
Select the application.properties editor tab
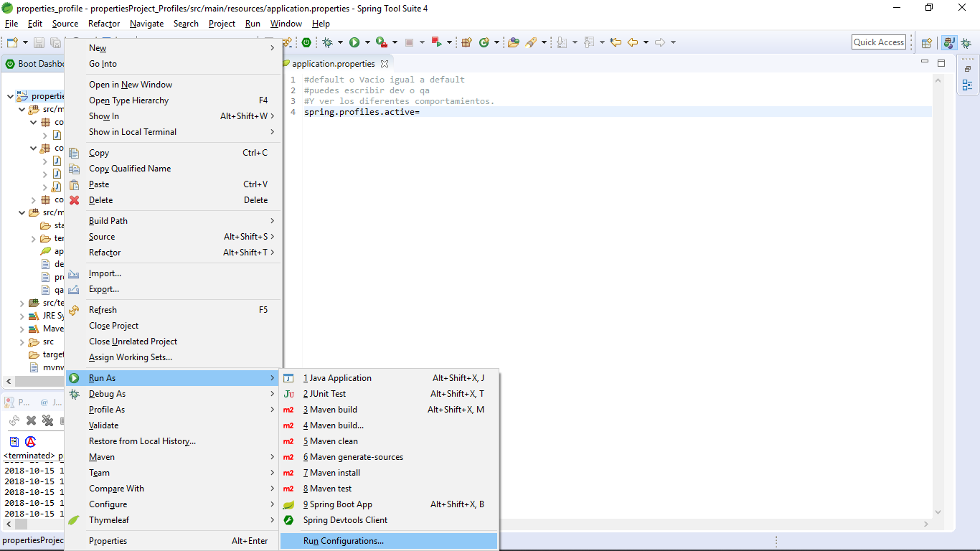[x=333, y=64]
